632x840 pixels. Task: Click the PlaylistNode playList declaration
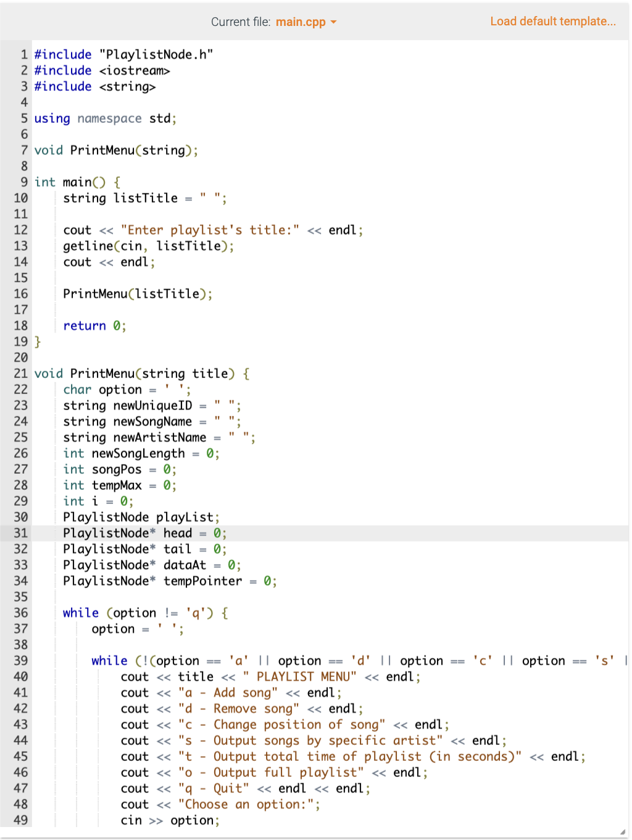pyautogui.click(x=140, y=516)
